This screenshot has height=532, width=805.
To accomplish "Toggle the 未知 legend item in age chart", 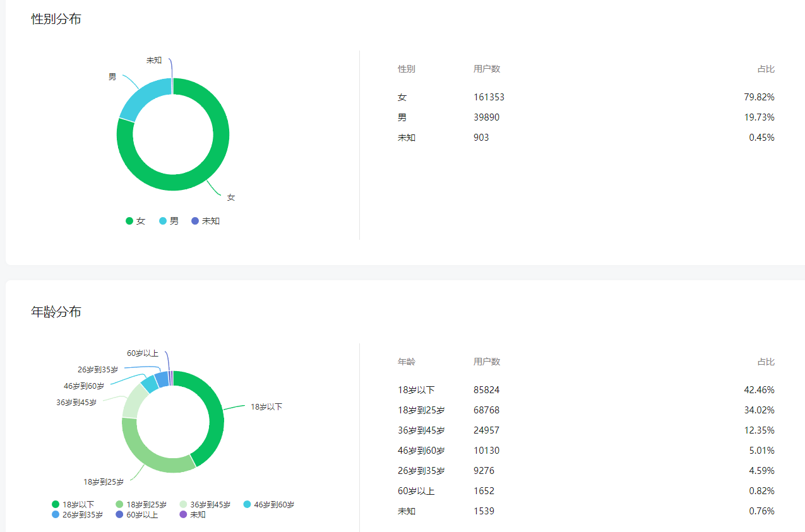I will (x=193, y=514).
